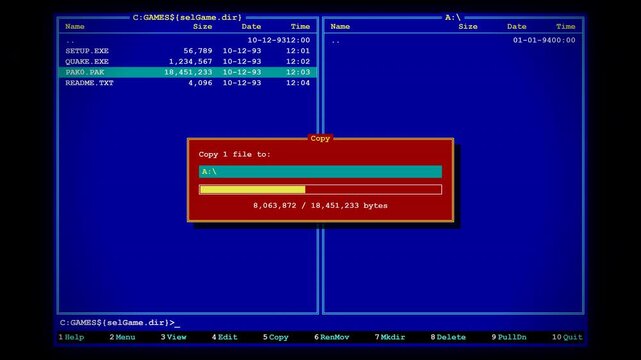Click the Time column header in A:\ panel

pyautogui.click(x=565, y=26)
